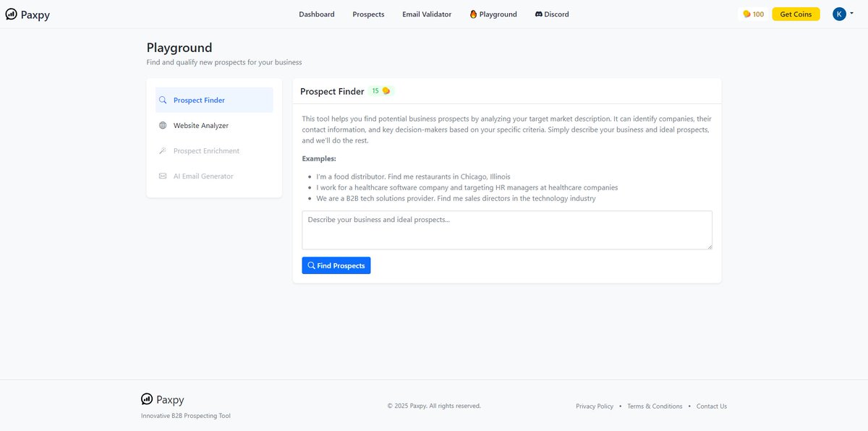
Task: Click the 100 coins balance badge
Action: pyautogui.click(x=753, y=14)
